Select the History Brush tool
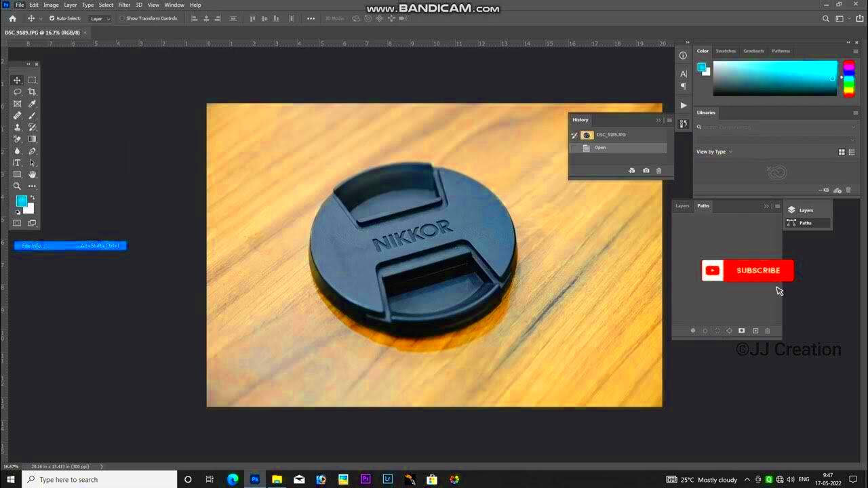 [x=32, y=127]
